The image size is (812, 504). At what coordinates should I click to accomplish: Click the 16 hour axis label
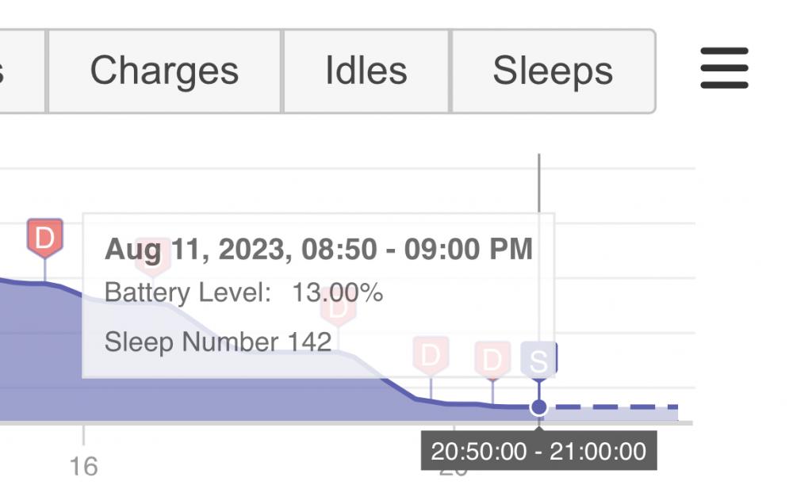point(83,467)
